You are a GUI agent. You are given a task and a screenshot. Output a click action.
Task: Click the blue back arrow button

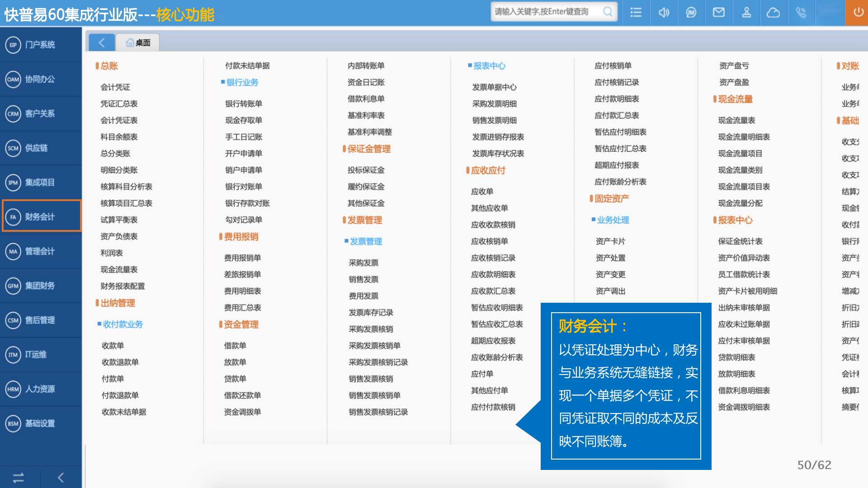click(101, 42)
